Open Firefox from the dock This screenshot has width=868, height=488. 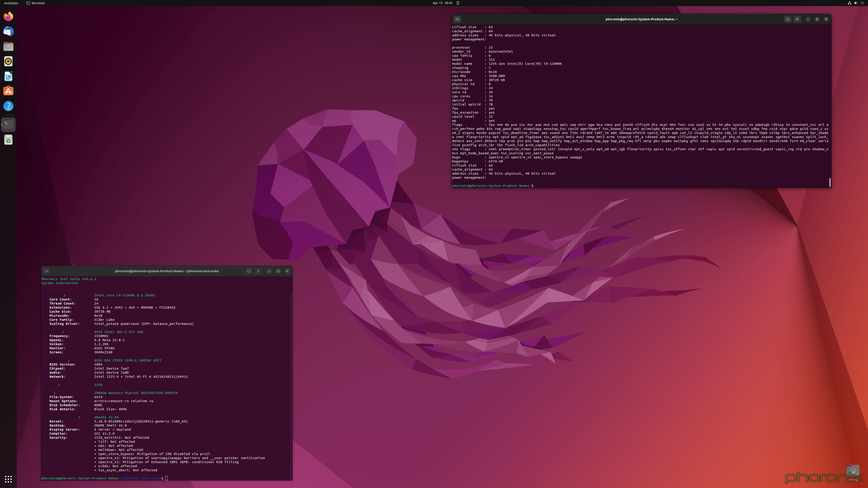(8, 16)
